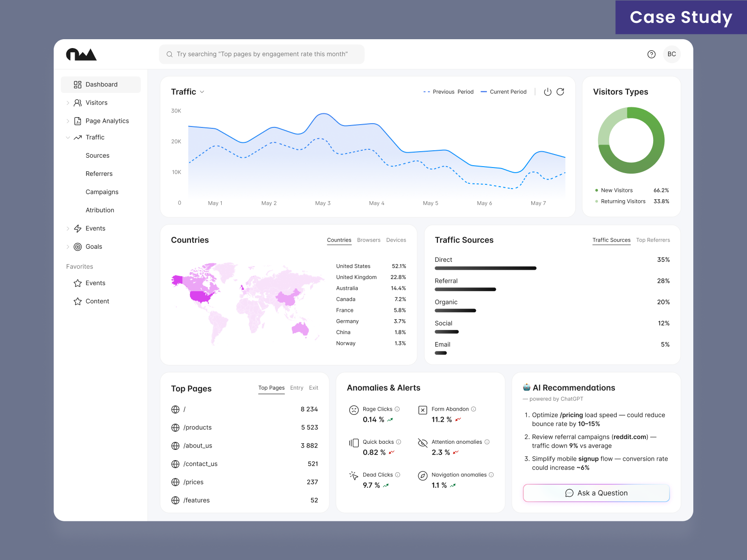This screenshot has width=747, height=560.
Task: Expand the Visitors section in the sidebar
Action: tap(68, 103)
